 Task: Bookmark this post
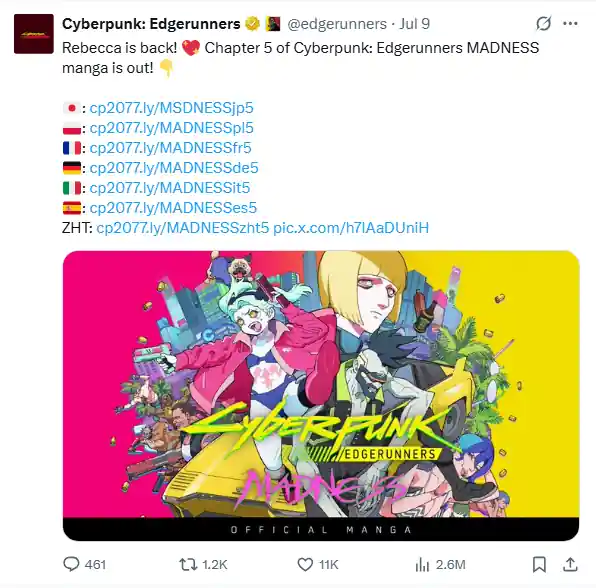539,564
